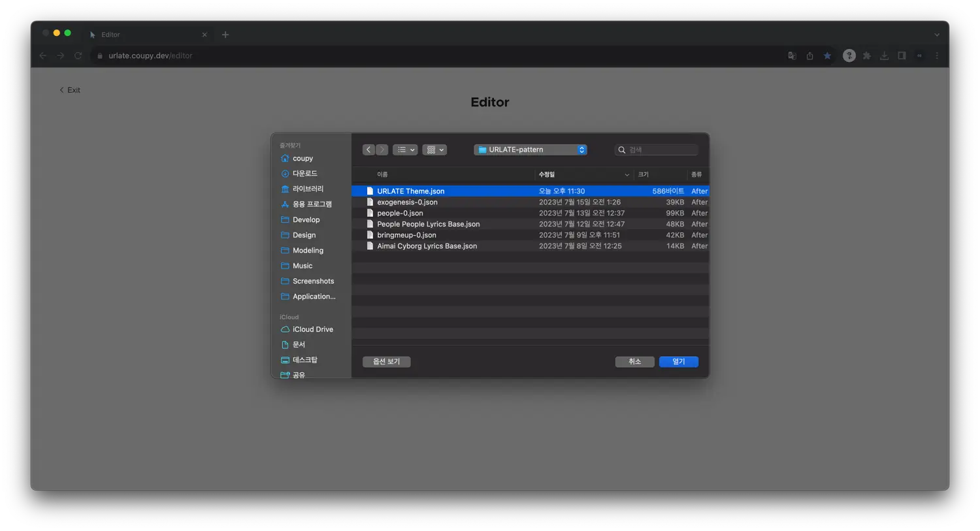The width and height of the screenshot is (980, 531).
Task: Open the grouping options dropdown
Action: tap(434, 150)
